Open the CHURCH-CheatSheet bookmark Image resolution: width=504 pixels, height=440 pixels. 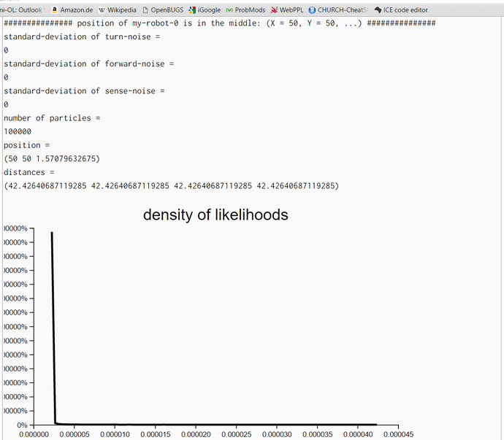(338, 10)
